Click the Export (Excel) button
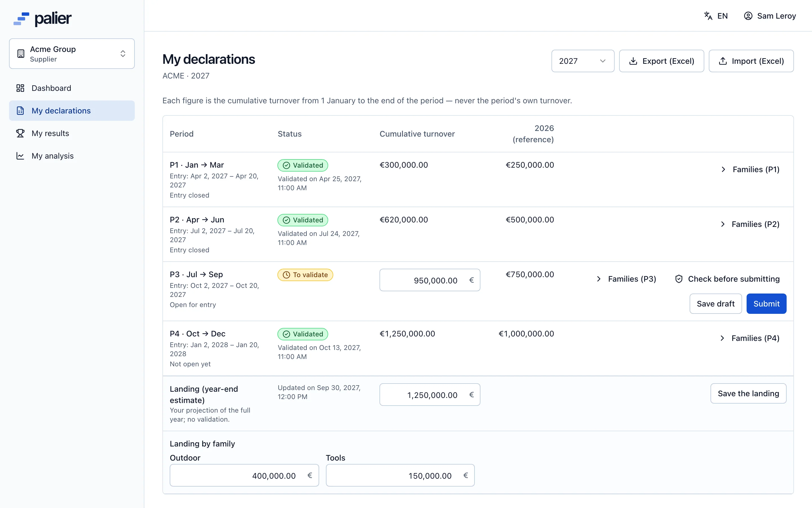This screenshot has width=812, height=508. [x=661, y=61]
